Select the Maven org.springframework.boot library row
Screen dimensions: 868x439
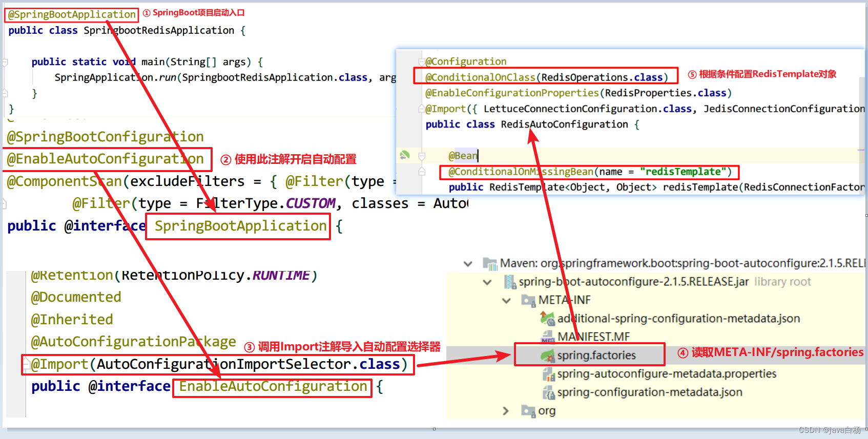[x=683, y=263]
